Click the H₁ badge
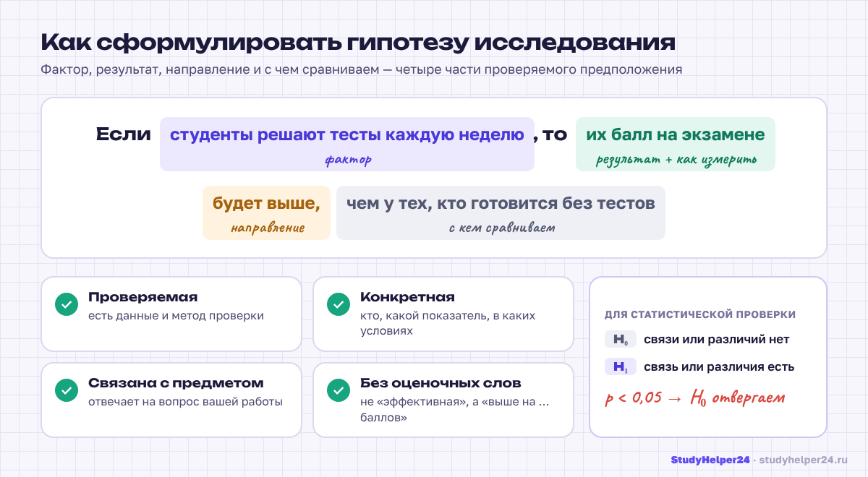 coord(621,367)
